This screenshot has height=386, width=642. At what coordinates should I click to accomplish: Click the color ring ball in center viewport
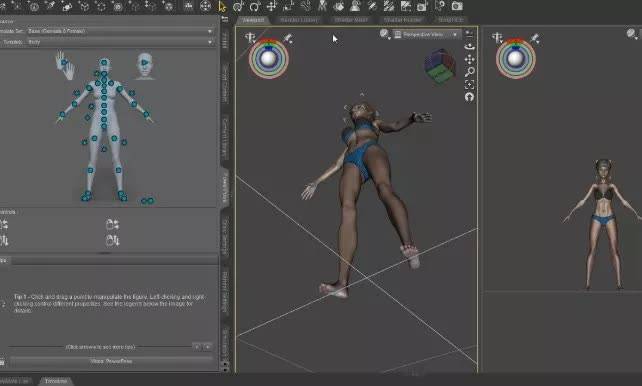click(x=269, y=59)
